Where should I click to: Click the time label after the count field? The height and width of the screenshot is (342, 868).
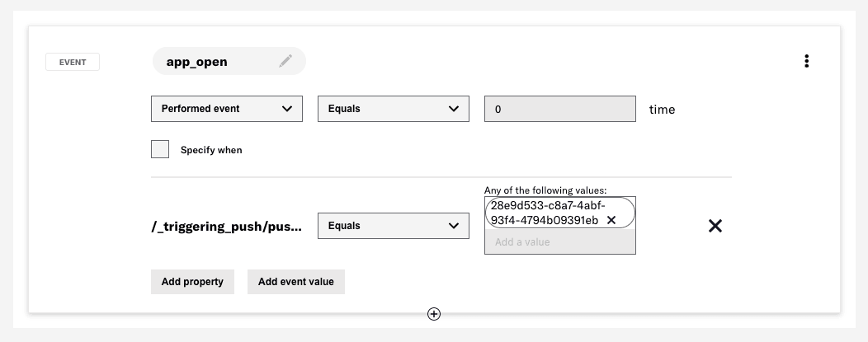[x=662, y=110]
